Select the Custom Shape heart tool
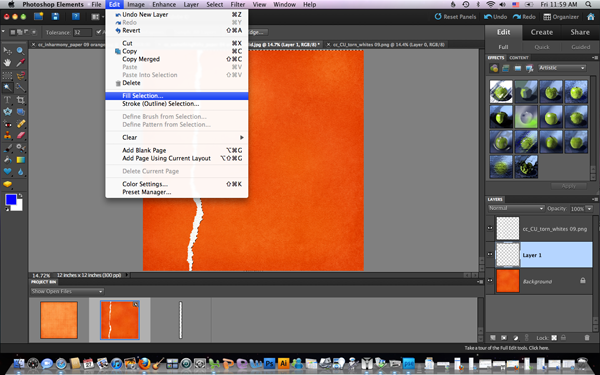The height and width of the screenshot is (375, 600). [x=7, y=171]
